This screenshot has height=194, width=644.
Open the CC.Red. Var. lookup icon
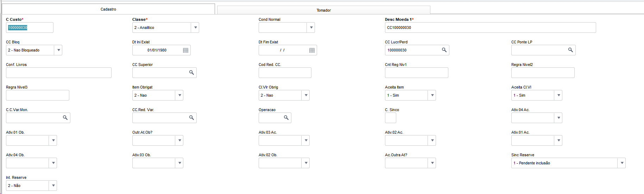[x=191, y=118]
